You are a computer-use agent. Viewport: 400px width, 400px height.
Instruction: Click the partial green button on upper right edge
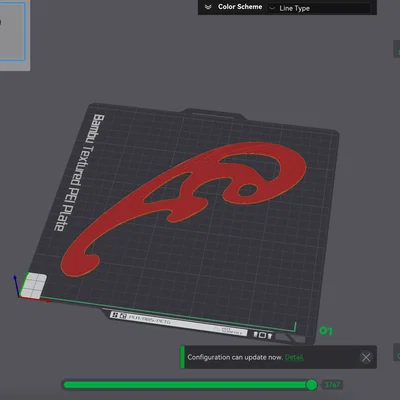click(x=397, y=50)
